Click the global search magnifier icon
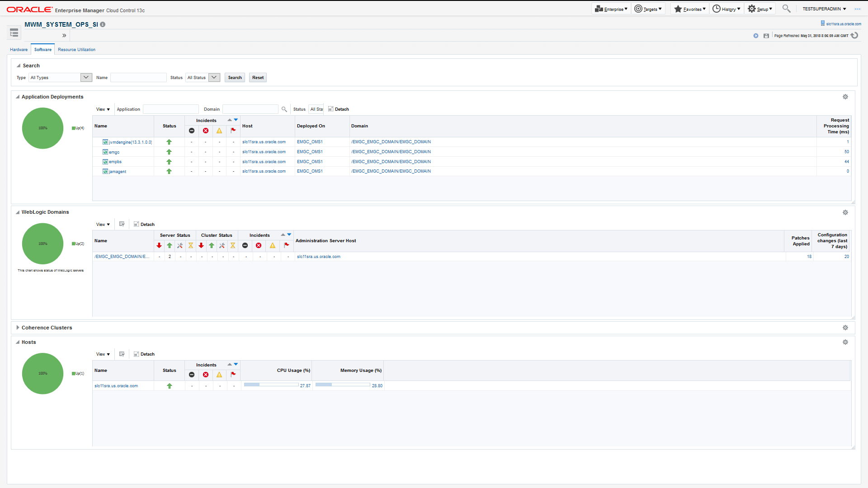This screenshot has width=868, height=488. coord(786,9)
